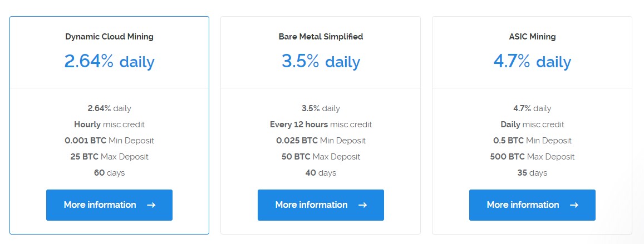The width and height of the screenshot is (644, 244).
Task: Click the 3.5% daily headline rate
Action: click(x=321, y=61)
